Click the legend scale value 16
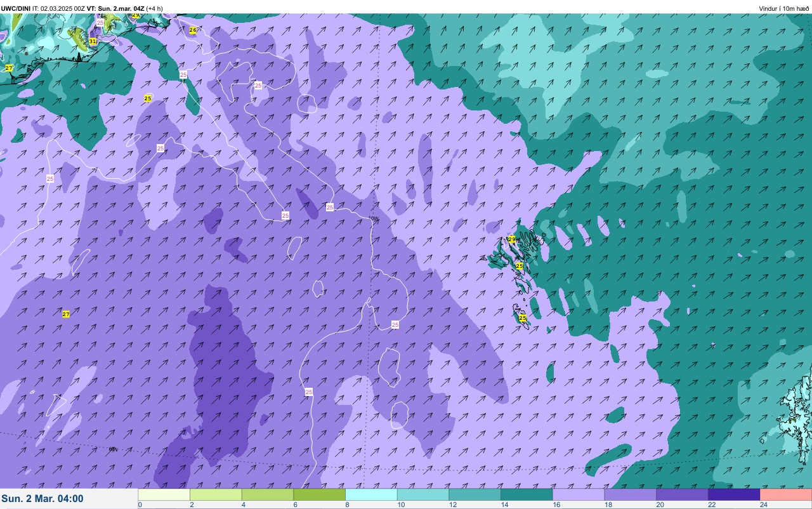The height and width of the screenshot is (509, 812). [556, 505]
